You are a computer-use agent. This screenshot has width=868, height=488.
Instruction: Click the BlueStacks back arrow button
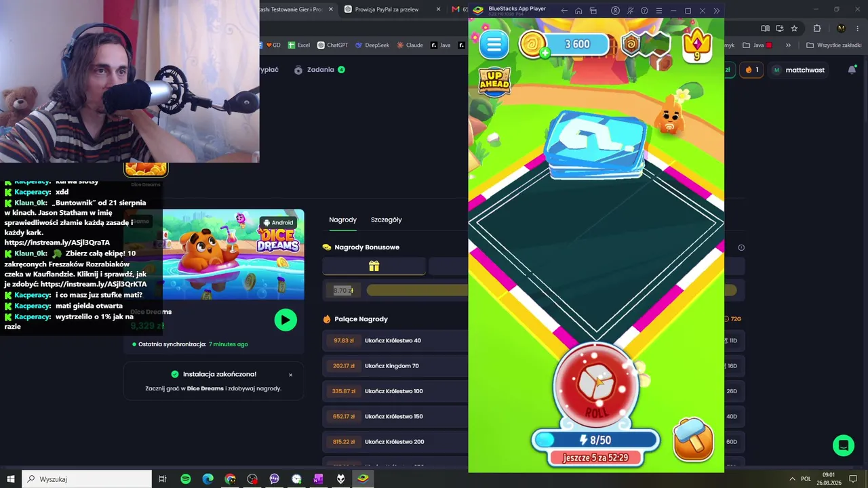[x=564, y=11]
